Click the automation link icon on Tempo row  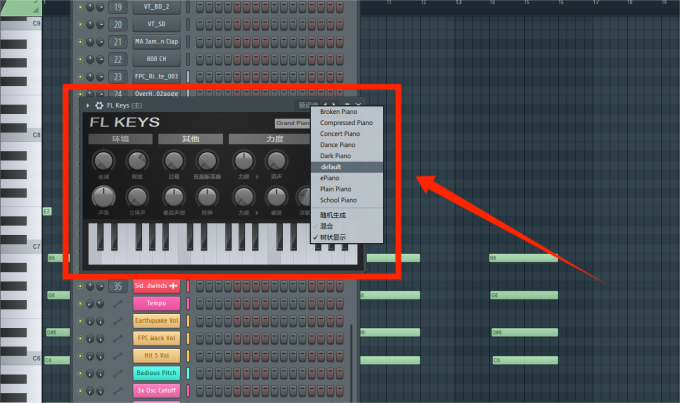point(118,304)
